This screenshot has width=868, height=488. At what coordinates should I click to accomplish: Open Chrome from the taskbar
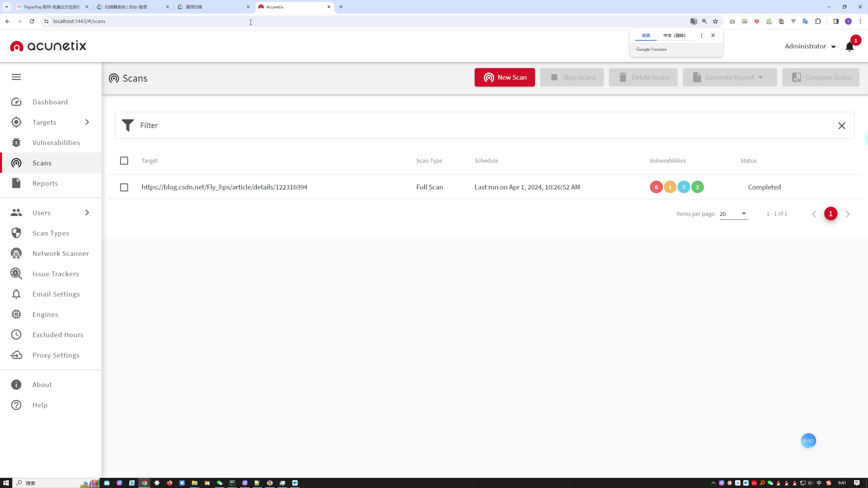144,483
